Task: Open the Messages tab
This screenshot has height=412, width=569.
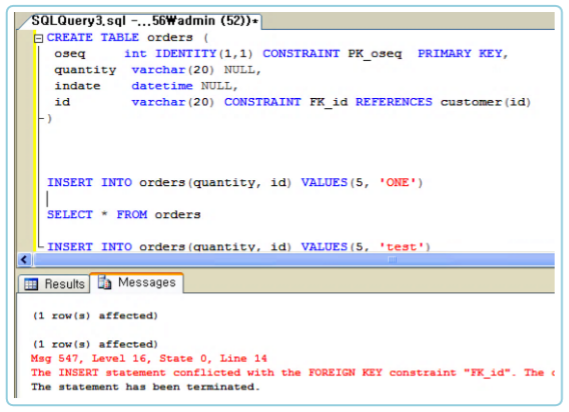Action: (137, 282)
